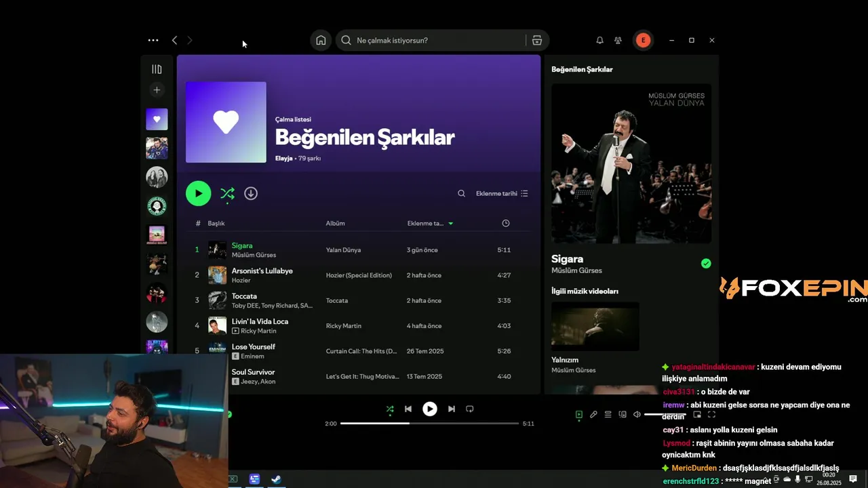Viewport: 868px width, 488px height.
Task: Adjust the volume slider
Action: click(x=665, y=415)
